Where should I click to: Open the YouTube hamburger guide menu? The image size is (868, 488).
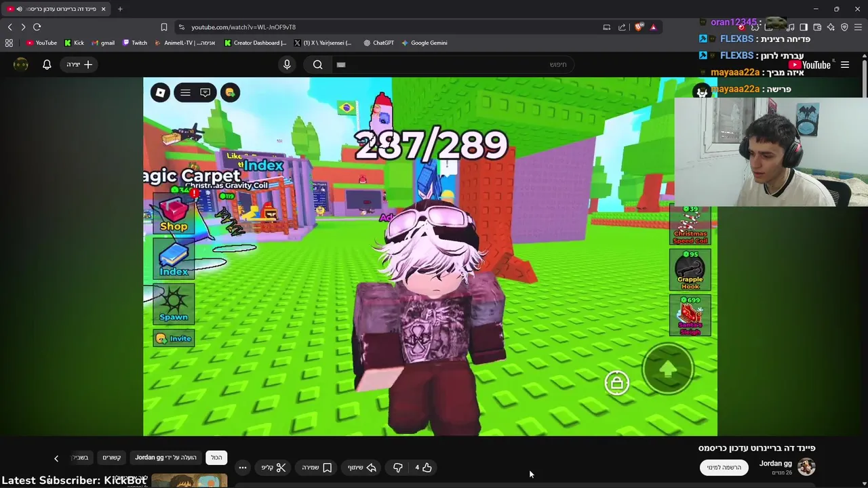click(x=845, y=65)
